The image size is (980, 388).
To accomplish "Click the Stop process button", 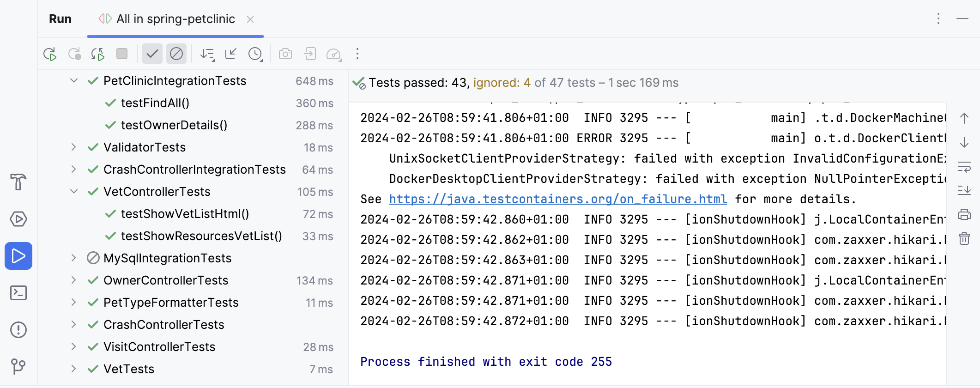I will [122, 54].
